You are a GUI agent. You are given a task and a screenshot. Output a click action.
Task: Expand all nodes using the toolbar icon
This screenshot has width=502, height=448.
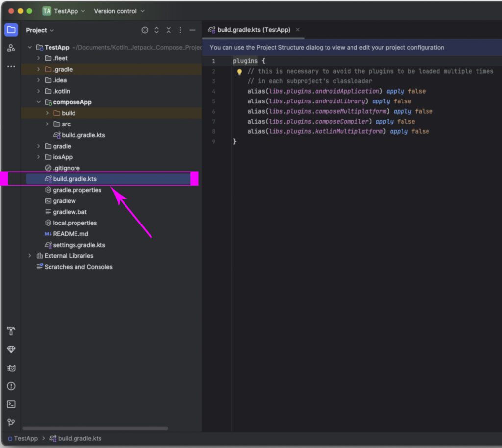tap(156, 30)
